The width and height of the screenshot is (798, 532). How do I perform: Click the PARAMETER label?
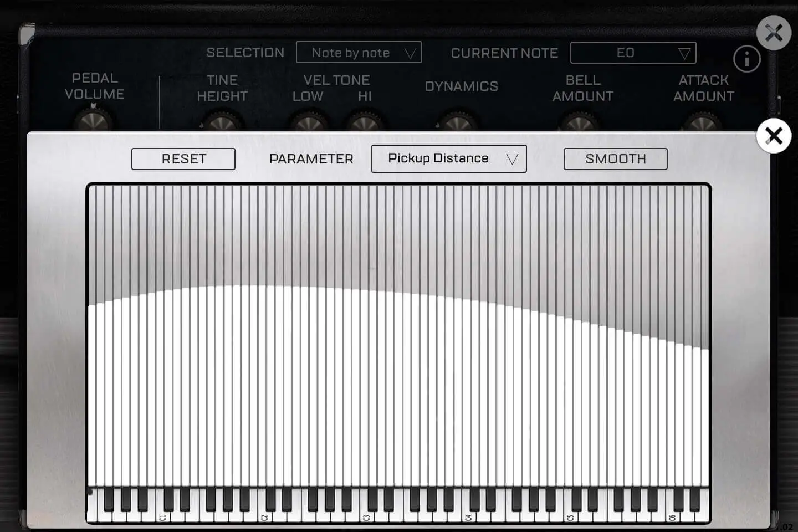311,159
